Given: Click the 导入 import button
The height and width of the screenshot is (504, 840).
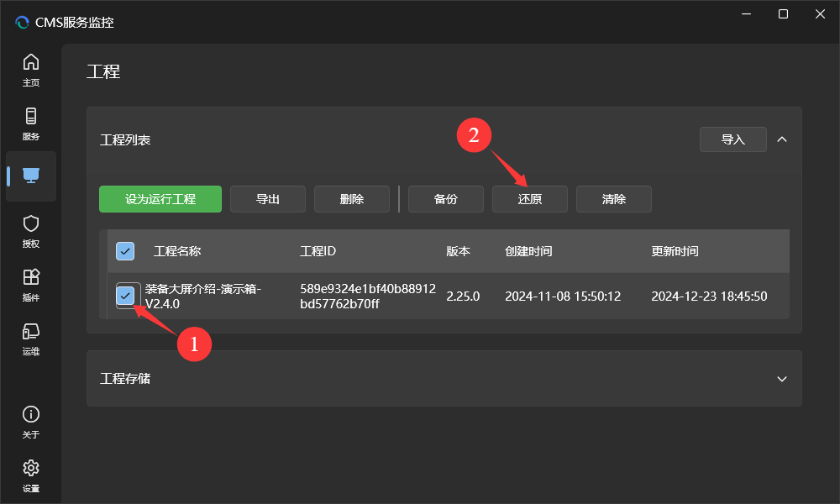Looking at the screenshot, I should coord(732,139).
